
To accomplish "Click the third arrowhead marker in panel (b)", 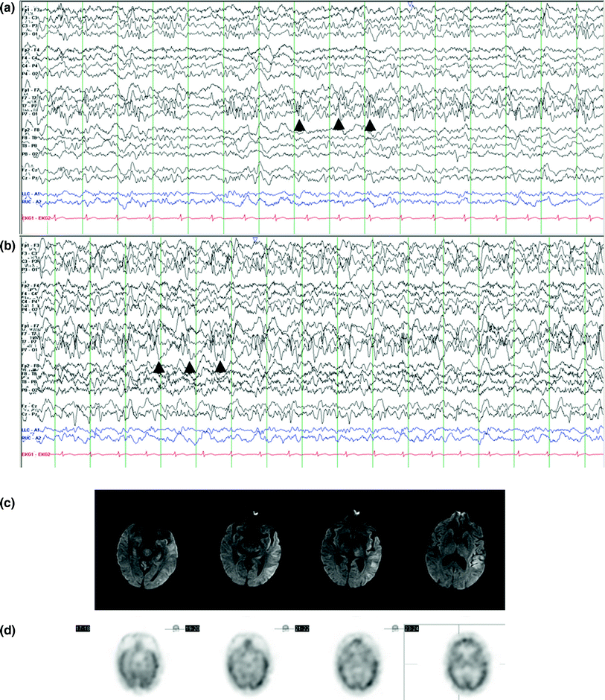I will click(x=221, y=366).
